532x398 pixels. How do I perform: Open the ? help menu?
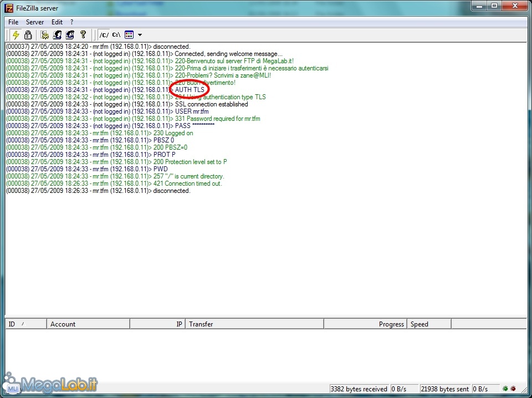[71, 22]
